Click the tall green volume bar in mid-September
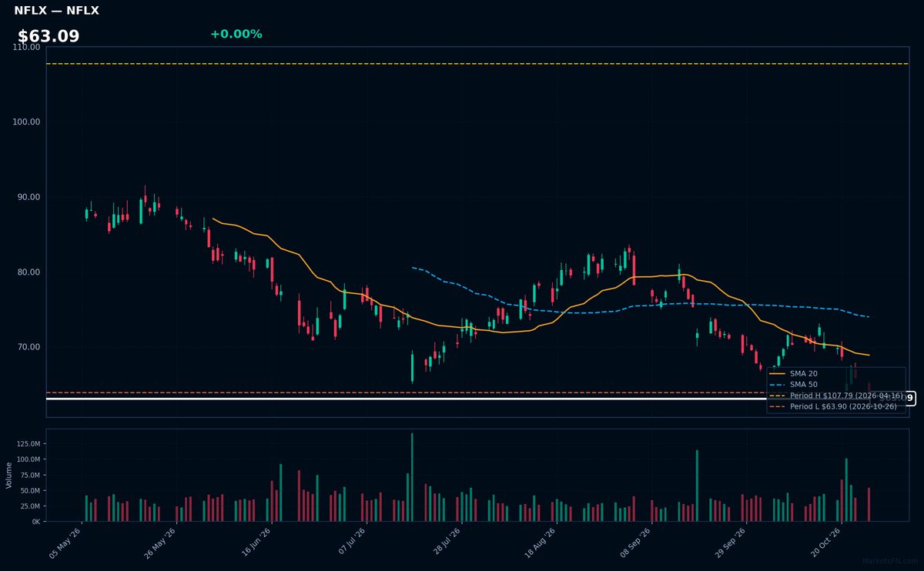The width and height of the screenshot is (924, 571). click(x=697, y=486)
